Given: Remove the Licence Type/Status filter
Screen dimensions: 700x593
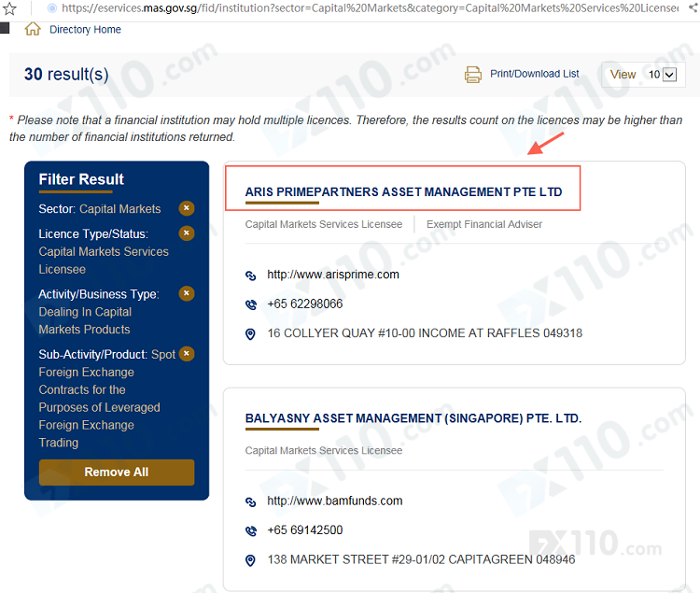Looking at the screenshot, I should point(187,233).
